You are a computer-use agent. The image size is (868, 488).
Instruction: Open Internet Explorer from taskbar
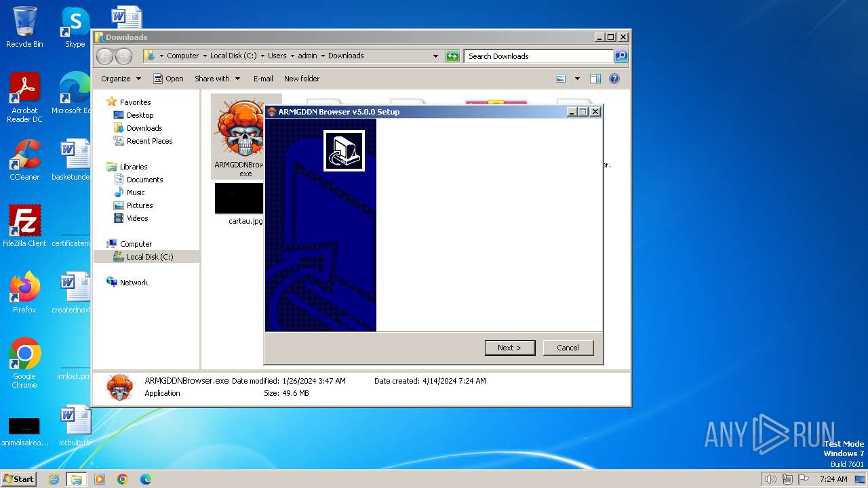pyautogui.click(x=54, y=479)
